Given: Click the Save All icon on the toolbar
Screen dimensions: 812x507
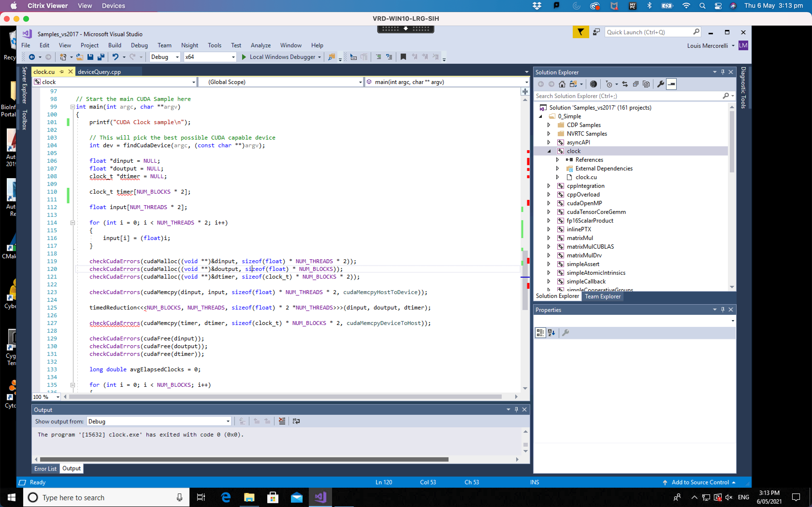Looking at the screenshot, I should point(101,57).
